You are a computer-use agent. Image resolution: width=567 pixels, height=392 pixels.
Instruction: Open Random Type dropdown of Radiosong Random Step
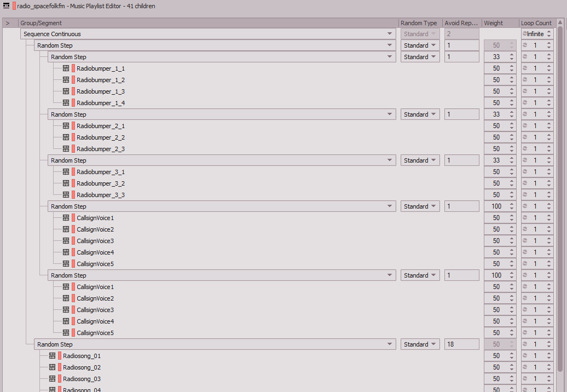click(x=420, y=344)
